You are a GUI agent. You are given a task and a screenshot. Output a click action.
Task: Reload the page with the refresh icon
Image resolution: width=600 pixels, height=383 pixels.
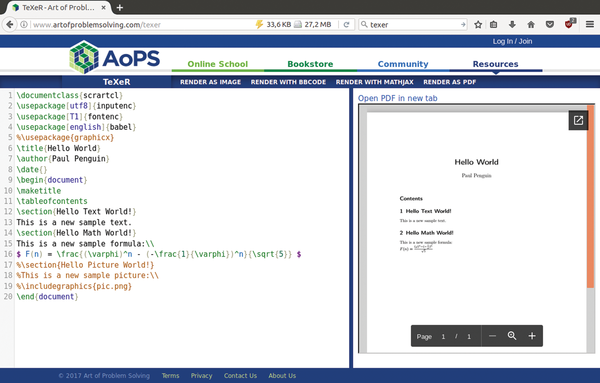click(x=346, y=24)
